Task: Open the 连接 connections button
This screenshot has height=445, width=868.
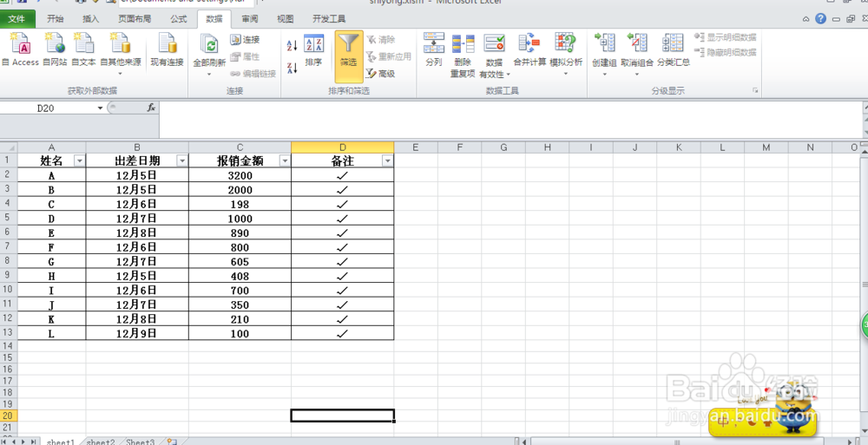Action: point(245,40)
